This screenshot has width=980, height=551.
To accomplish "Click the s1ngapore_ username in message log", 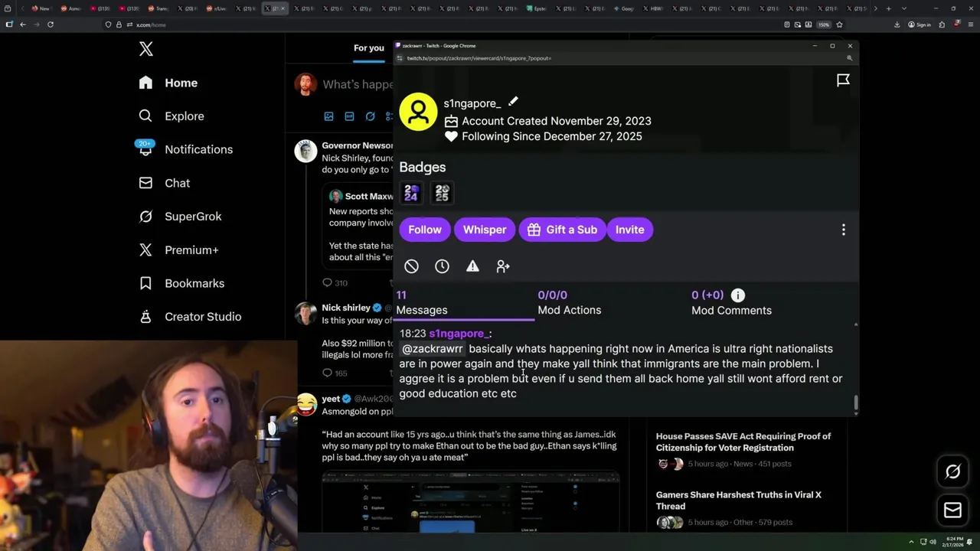I will [458, 334].
